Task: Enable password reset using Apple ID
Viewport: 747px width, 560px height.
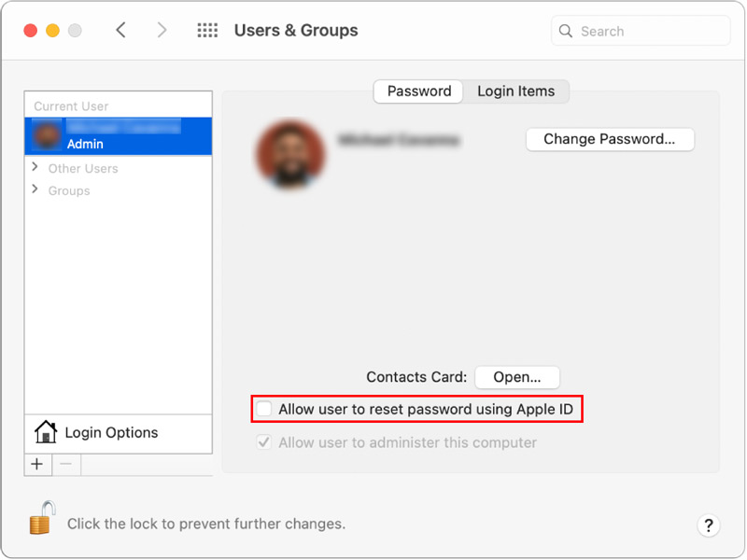Action: click(262, 408)
